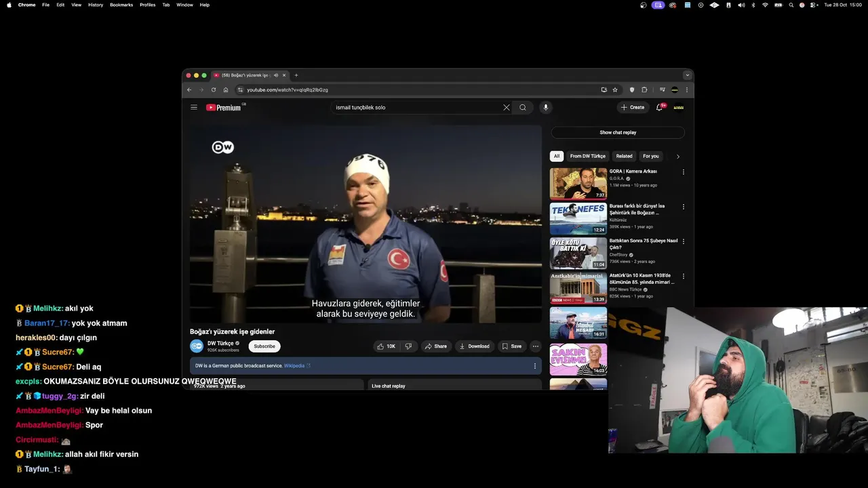Select the Related filter chip
The width and height of the screenshot is (868, 488).
point(625,156)
